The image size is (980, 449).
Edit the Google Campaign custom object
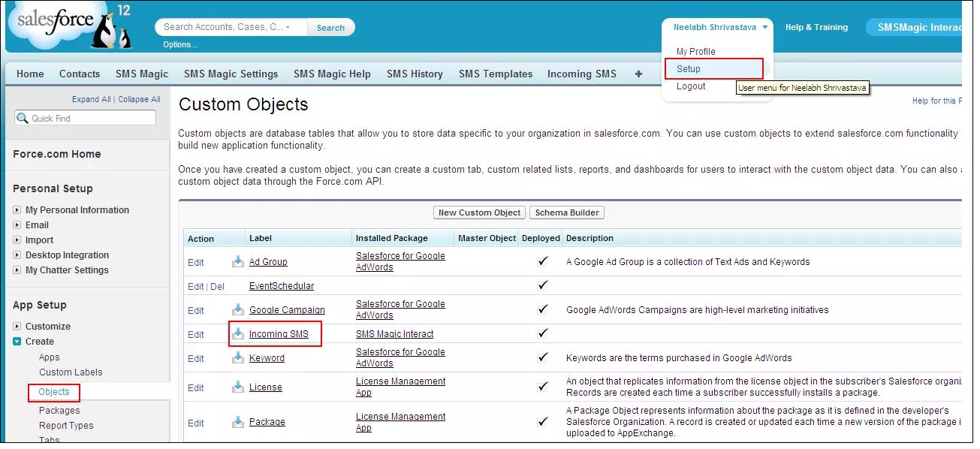point(195,310)
